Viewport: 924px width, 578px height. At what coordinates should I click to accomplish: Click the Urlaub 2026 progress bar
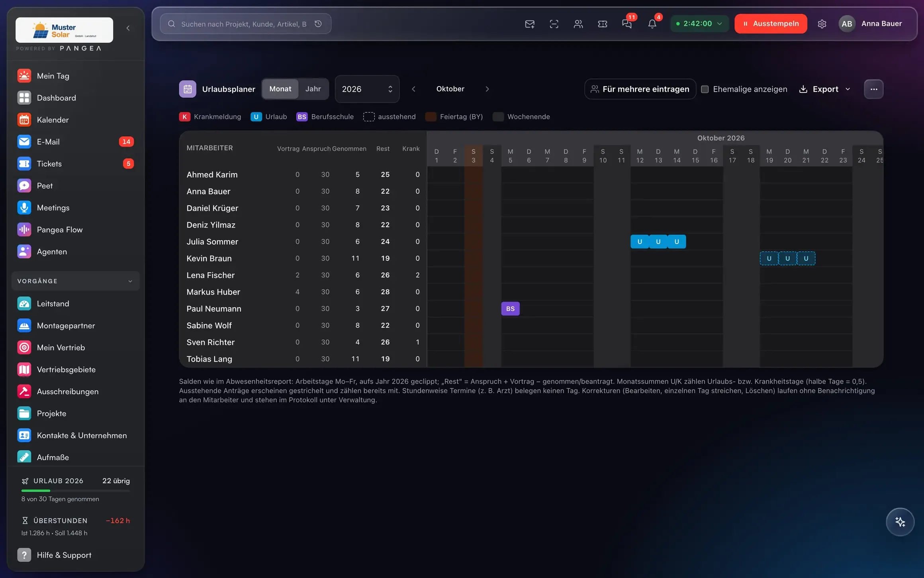(76, 491)
